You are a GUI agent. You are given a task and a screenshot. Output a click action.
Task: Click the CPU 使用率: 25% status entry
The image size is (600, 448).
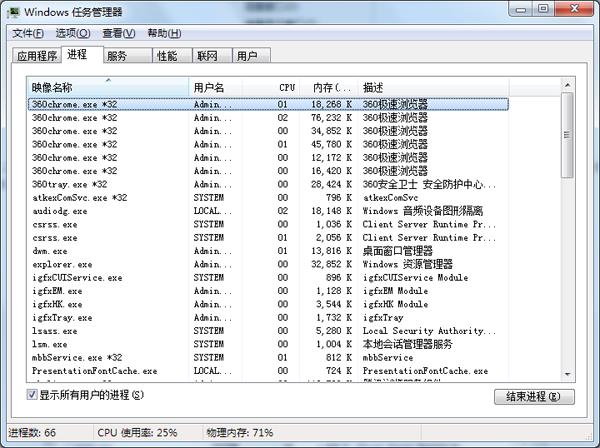(137, 433)
